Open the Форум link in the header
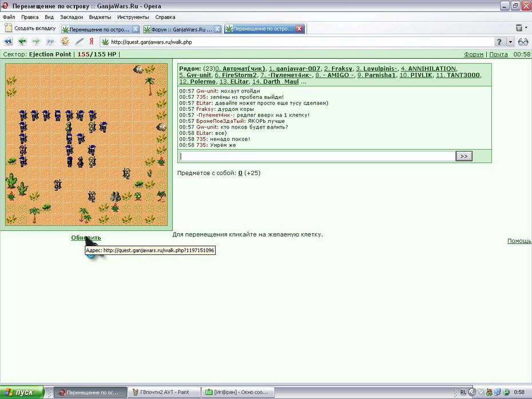 click(x=474, y=54)
